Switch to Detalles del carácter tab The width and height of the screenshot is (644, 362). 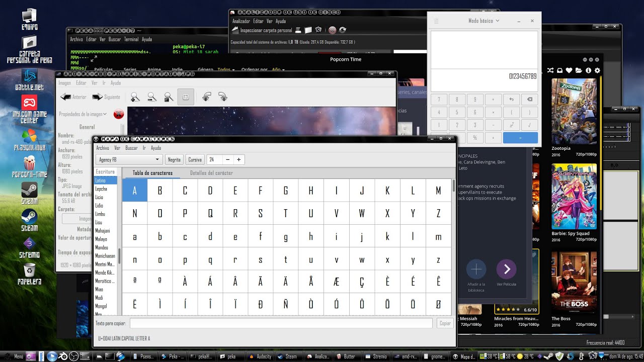point(211,173)
